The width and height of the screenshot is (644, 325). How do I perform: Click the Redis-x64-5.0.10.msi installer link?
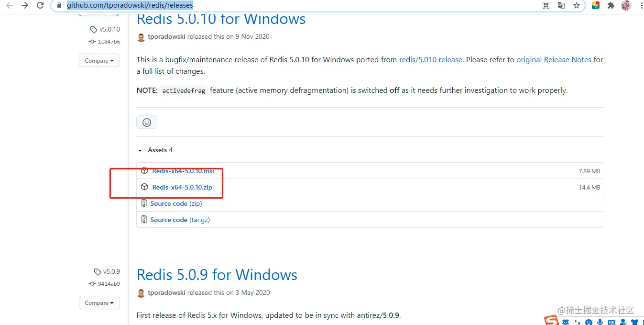pos(183,171)
